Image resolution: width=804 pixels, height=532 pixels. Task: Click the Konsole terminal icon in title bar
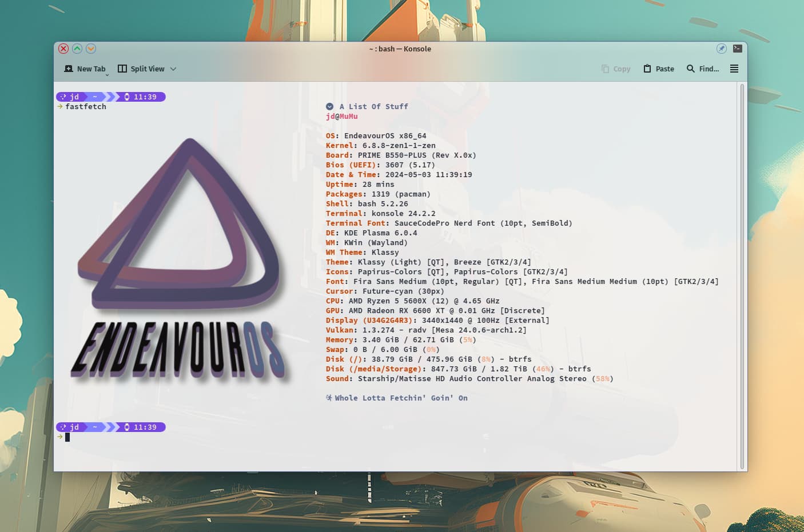738,49
